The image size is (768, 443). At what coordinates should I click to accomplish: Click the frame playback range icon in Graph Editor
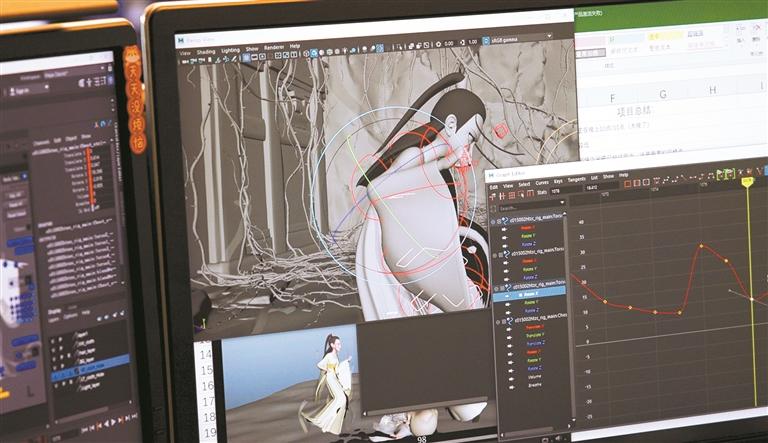[x=637, y=183]
